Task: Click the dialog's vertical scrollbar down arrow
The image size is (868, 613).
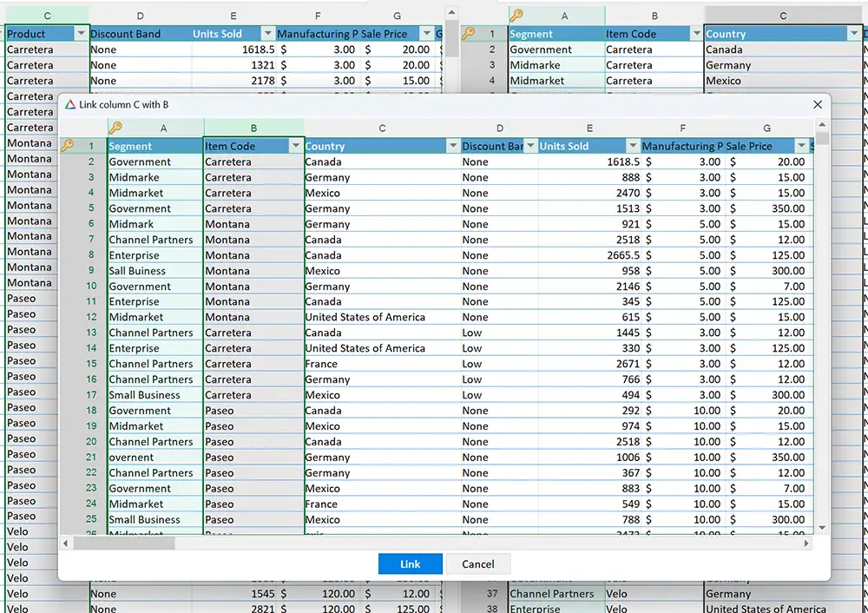Action: 821,526
